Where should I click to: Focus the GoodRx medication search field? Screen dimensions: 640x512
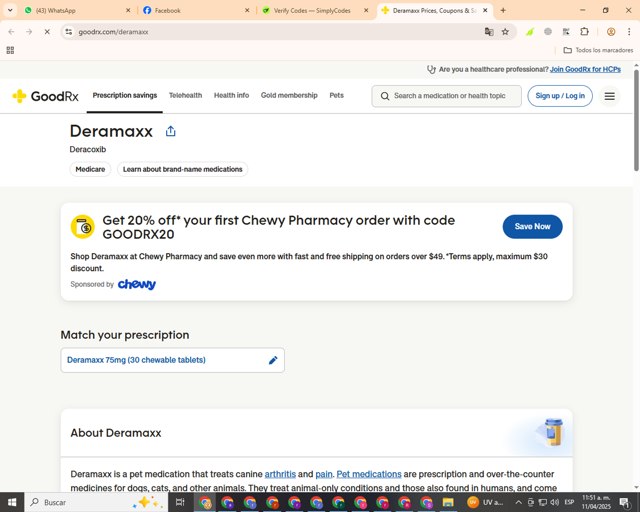447,96
